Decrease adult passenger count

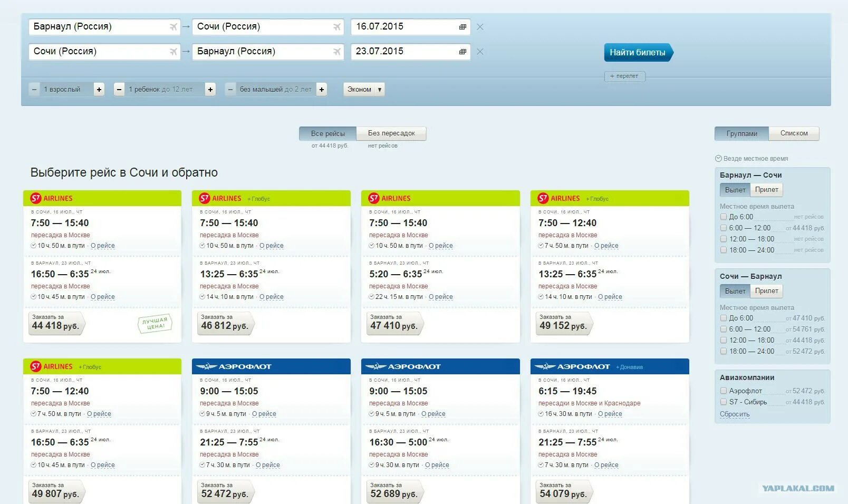[x=34, y=90]
